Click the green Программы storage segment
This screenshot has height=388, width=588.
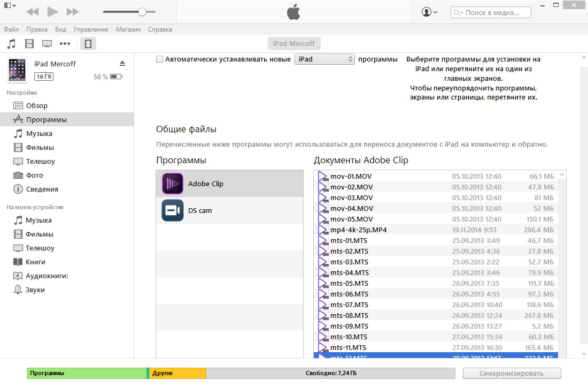[x=87, y=374]
